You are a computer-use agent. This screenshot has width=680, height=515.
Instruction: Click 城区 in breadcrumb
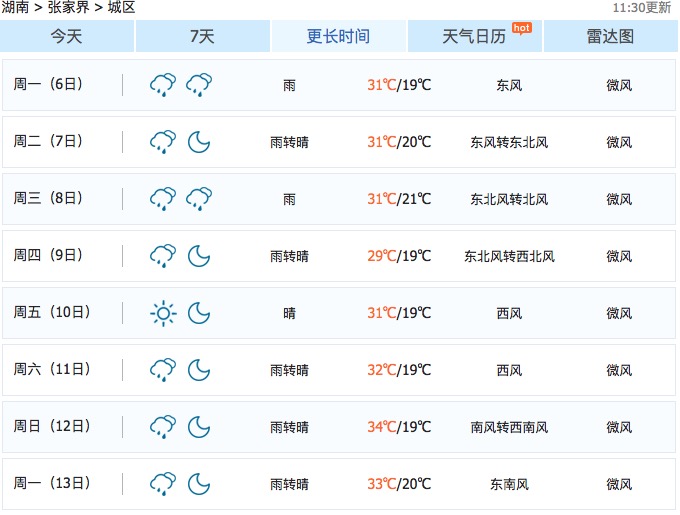pyautogui.click(x=121, y=7)
